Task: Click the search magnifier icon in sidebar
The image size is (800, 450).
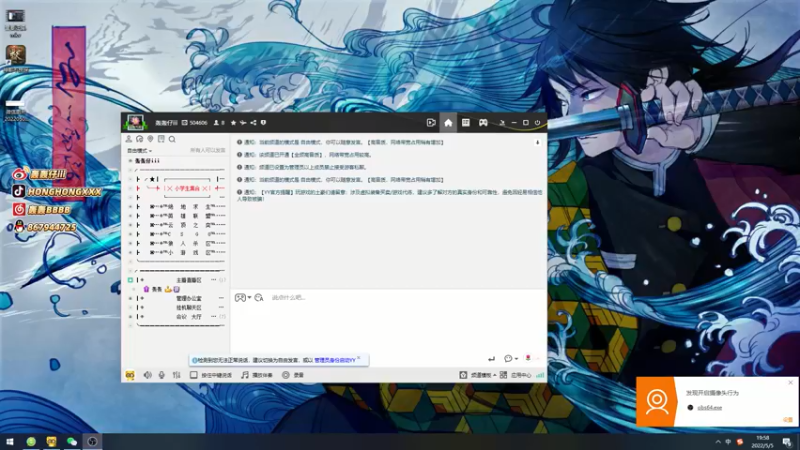Action: coord(172,139)
